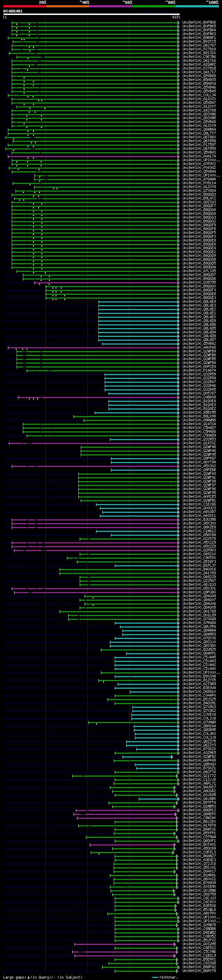Click the red ~20% identity legend bar
222x980 pixels.
(25, 6)
